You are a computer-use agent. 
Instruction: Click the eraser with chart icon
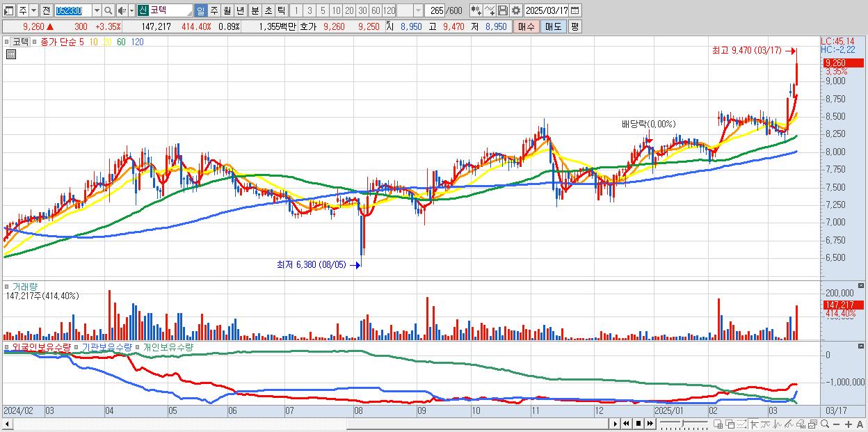pyautogui.click(x=801, y=424)
